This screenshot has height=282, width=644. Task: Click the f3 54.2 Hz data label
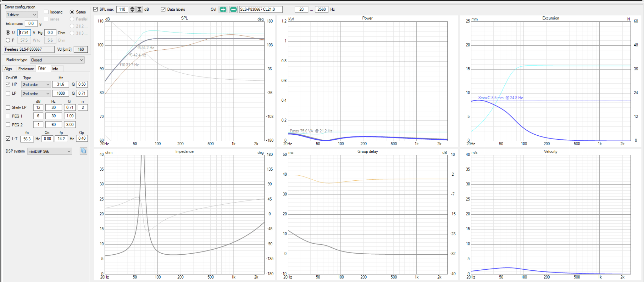point(146,48)
